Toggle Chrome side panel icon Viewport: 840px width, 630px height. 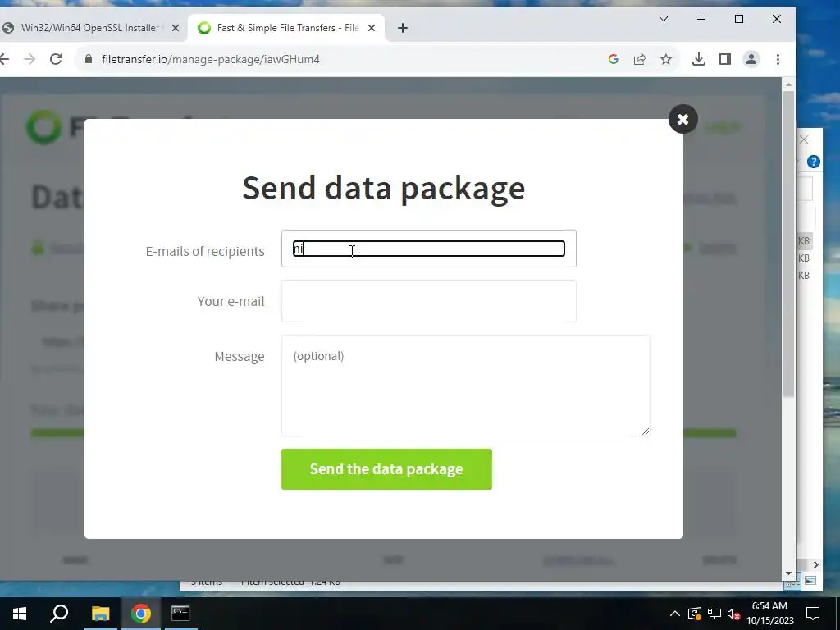point(725,59)
